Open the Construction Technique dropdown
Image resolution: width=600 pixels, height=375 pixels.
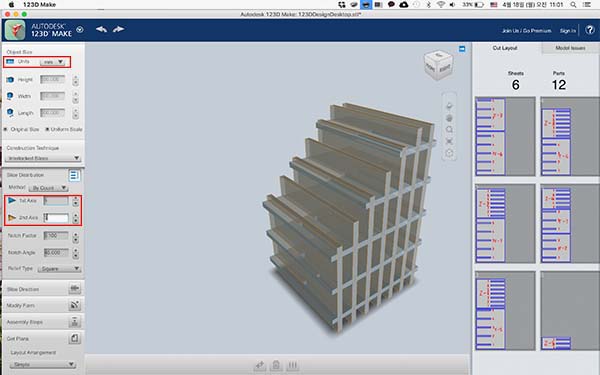[x=43, y=158]
